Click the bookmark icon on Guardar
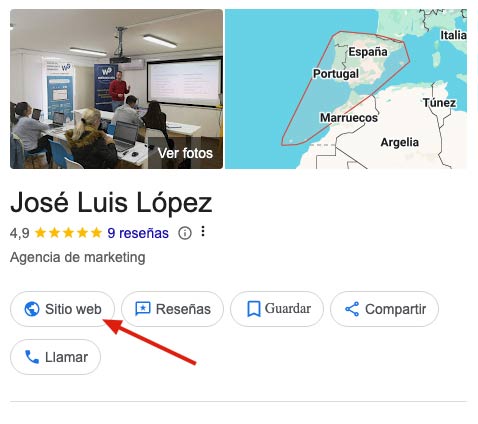The width and height of the screenshot is (478, 424). click(254, 309)
